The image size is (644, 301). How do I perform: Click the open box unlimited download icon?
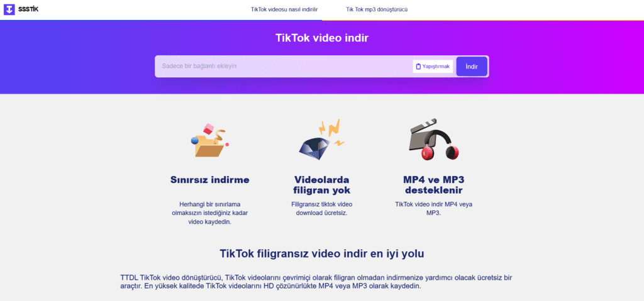coord(209,141)
